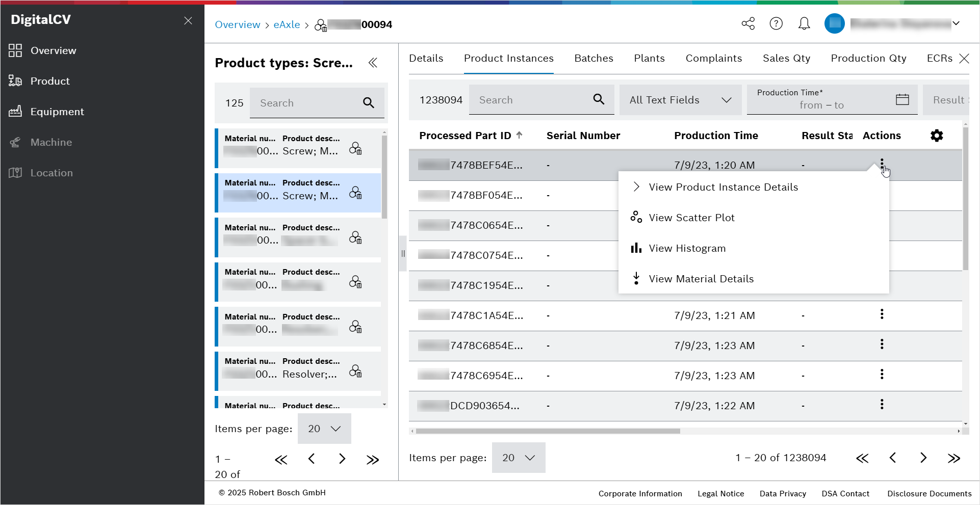980x505 pixels.
Task: Open the Production Time calendar picker
Action: pos(902,100)
